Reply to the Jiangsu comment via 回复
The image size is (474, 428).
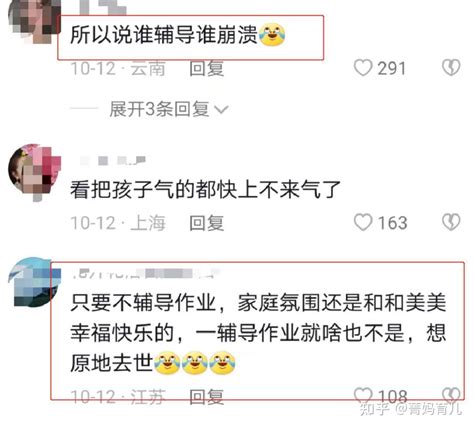tap(207, 397)
